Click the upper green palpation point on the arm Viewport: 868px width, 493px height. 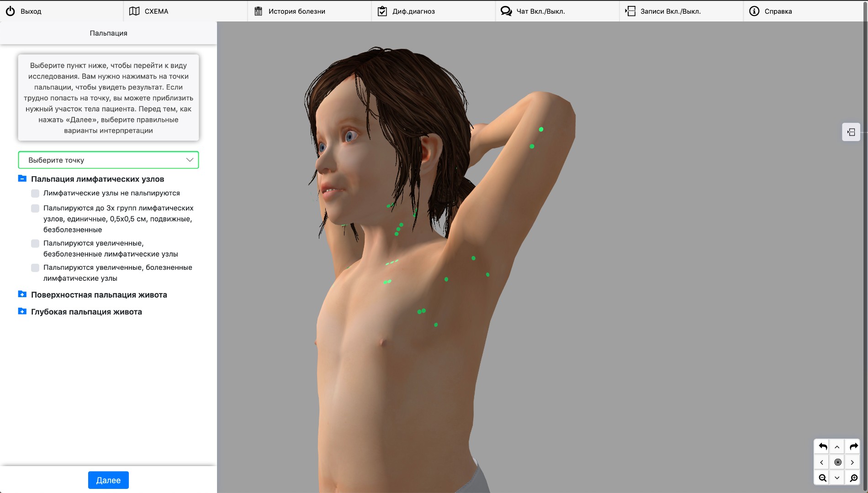tap(541, 130)
